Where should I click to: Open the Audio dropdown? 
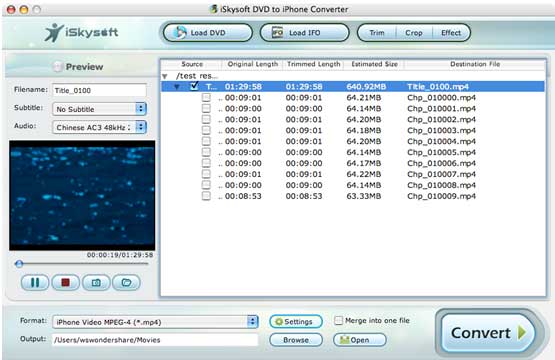click(x=99, y=127)
